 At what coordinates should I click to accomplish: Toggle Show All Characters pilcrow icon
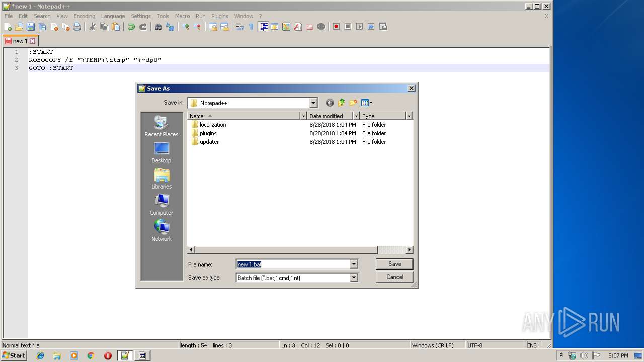(x=252, y=27)
